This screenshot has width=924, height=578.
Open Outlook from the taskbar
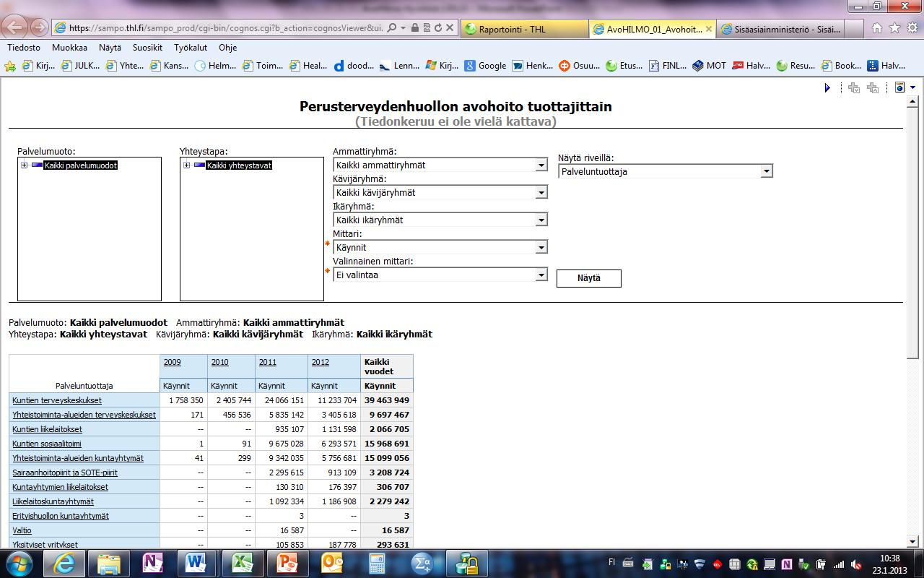(331, 563)
